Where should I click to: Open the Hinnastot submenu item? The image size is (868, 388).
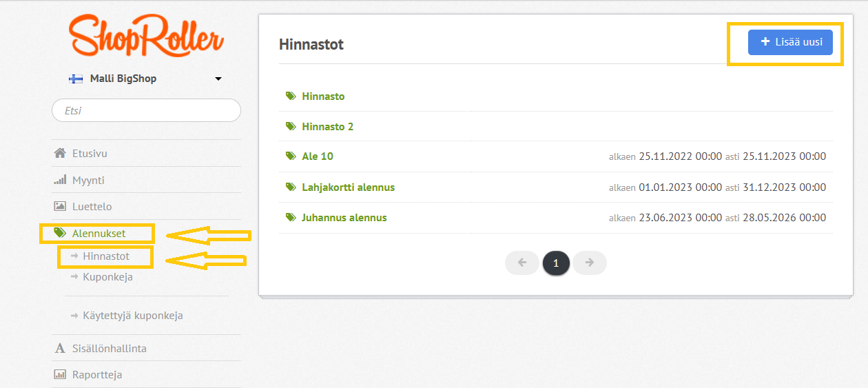[x=106, y=256]
